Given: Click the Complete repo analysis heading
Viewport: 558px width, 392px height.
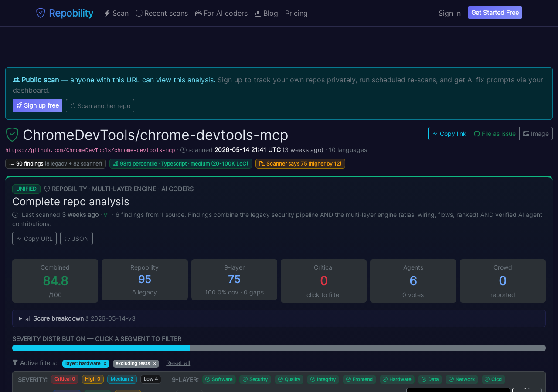Looking at the screenshot, I should point(71,202).
